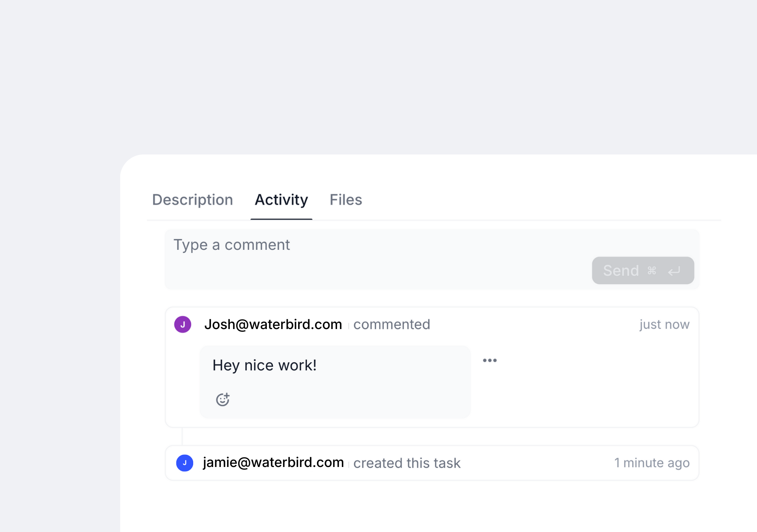757x532 pixels.
Task: Click Josh's purple avatar icon
Action: tap(183, 324)
